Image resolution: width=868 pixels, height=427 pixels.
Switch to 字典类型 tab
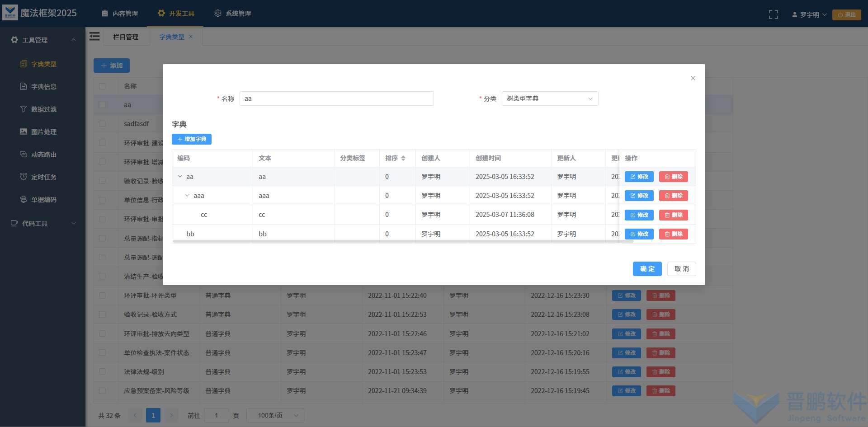[x=172, y=37]
